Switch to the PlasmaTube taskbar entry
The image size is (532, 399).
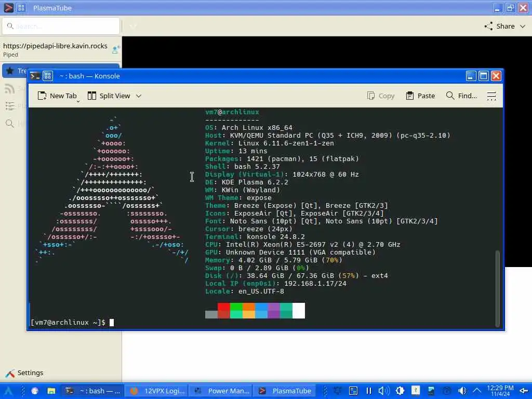click(285, 391)
